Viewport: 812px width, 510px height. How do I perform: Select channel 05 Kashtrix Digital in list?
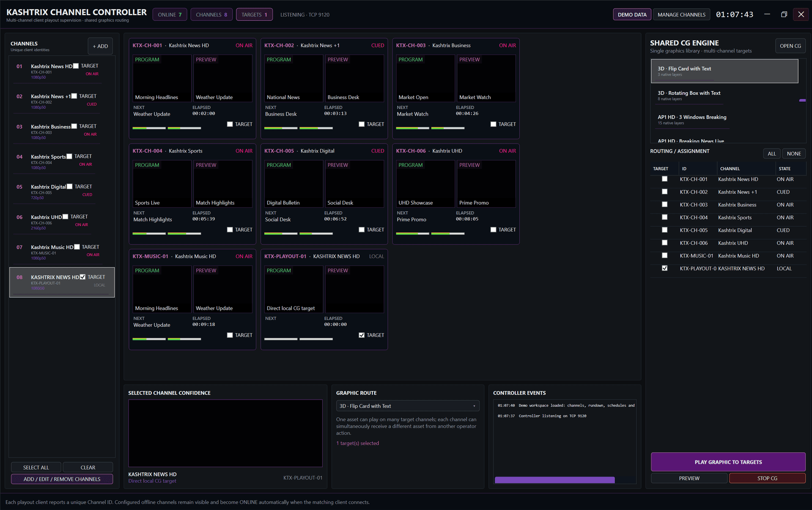click(62, 192)
